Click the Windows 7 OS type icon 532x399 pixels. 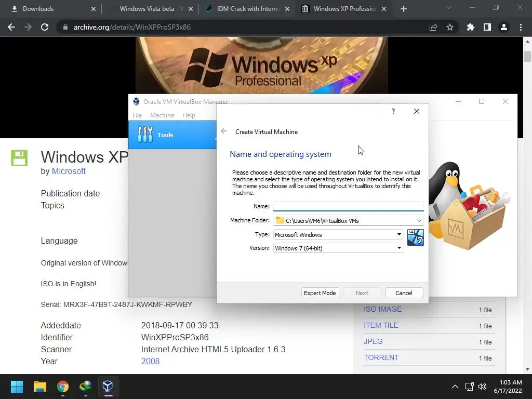pyautogui.click(x=415, y=237)
